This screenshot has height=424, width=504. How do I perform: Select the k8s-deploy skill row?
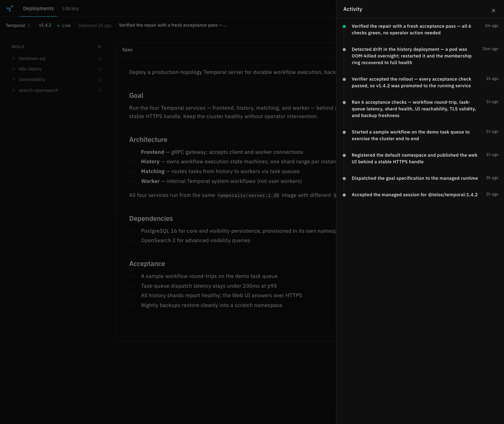point(57,69)
